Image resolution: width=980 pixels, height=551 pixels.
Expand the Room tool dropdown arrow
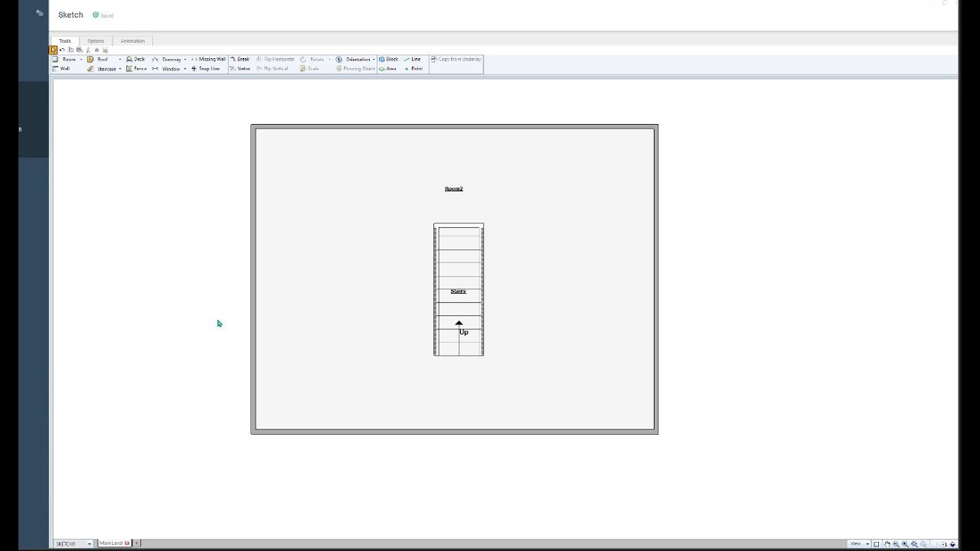click(81, 59)
